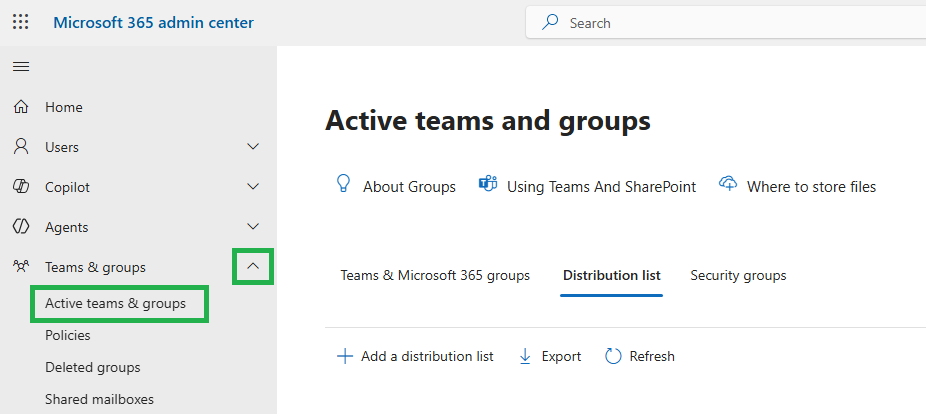The width and height of the screenshot is (926, 414).
Task: Open Agents in the navigation
Action: click(x=67, y=227)
